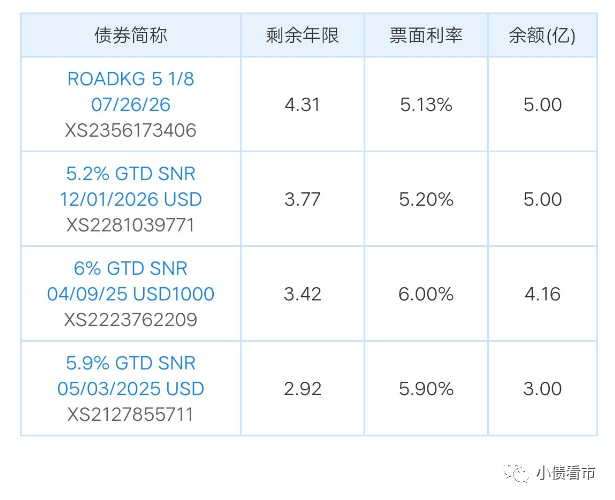The width and height of the screenshot is (615, 500).
Task: Open the 6% GTD SNR 04/09/25 USD1000 link
Action: point(130,281)
